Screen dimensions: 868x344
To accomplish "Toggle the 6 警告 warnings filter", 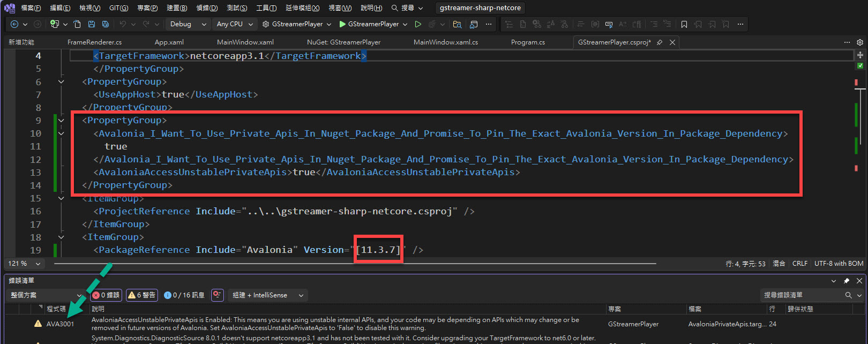I will pos(142,295).
